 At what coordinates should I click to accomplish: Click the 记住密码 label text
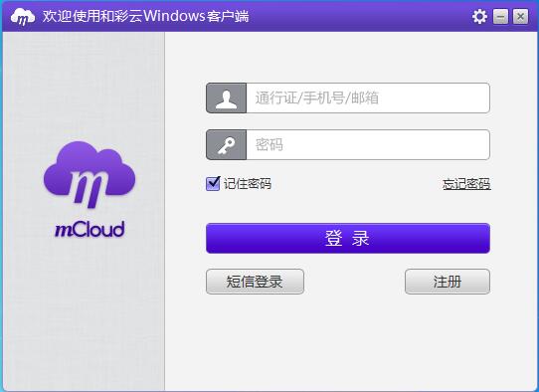click(x=248, y=184)
